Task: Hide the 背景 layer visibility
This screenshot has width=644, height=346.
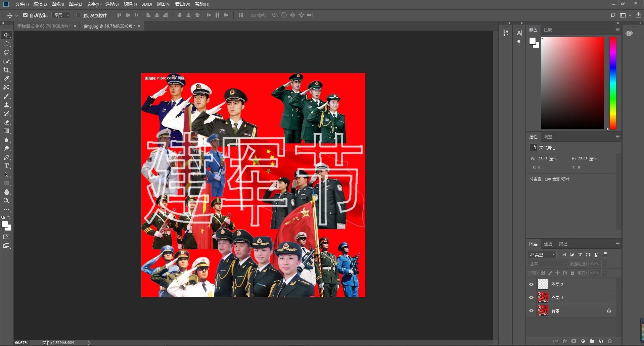Action: 531,310
